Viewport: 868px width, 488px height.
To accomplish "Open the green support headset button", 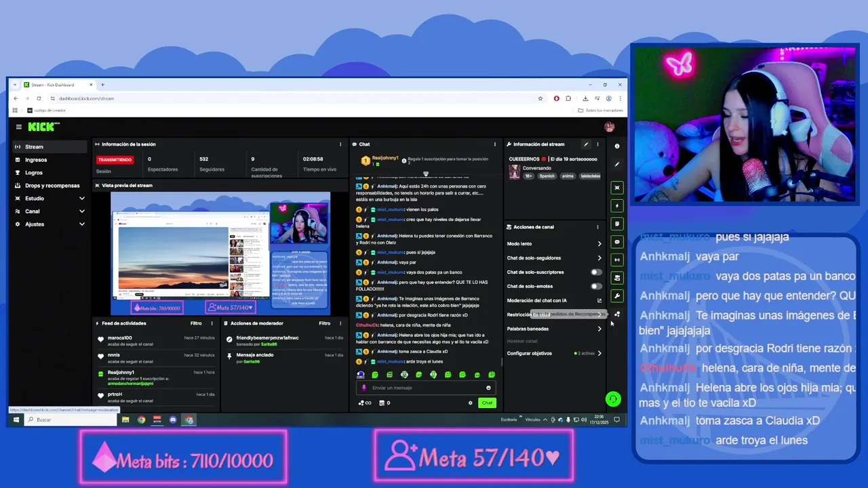I will point(612,399).
